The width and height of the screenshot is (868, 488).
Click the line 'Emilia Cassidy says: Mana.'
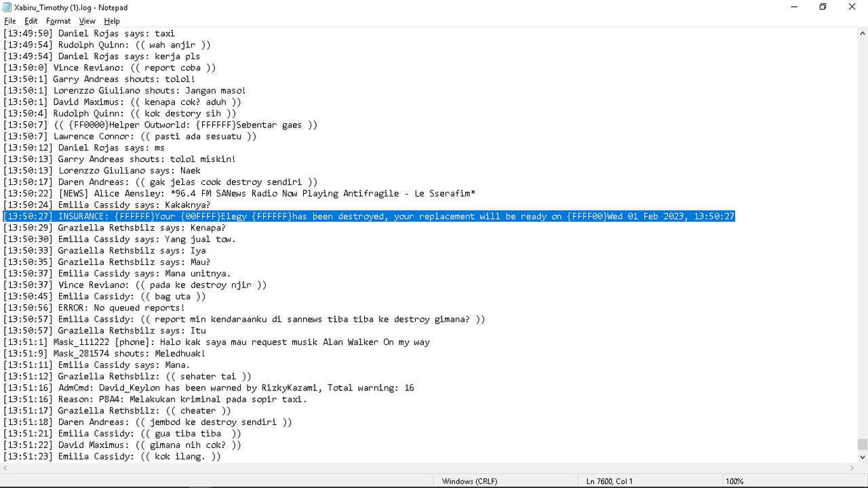[97, 365]
